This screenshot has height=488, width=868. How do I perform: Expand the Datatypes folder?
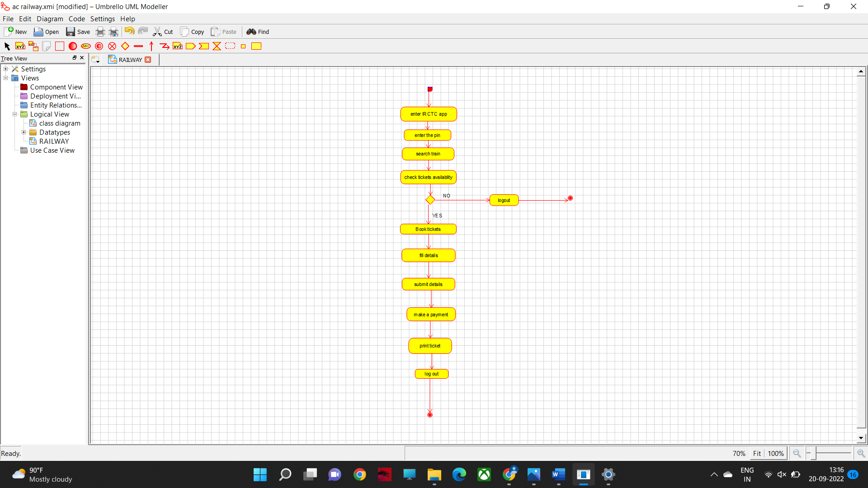point(24,132)
